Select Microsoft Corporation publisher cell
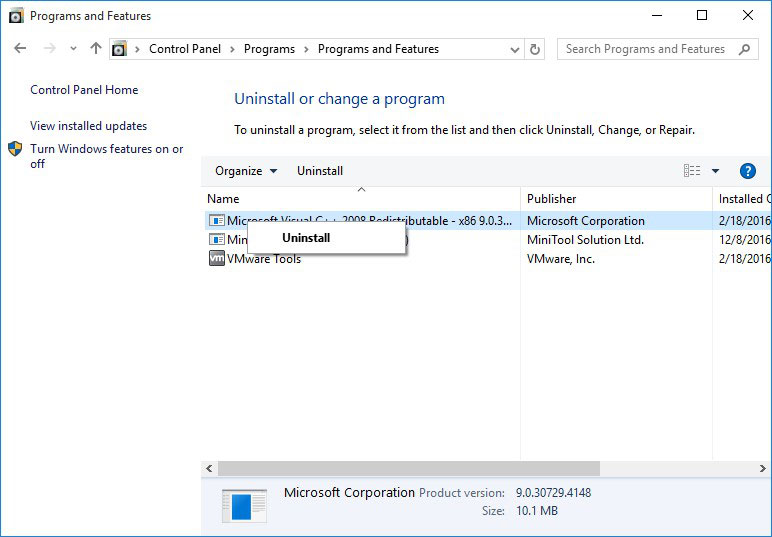Viewport: 772px width, 537px height. 586,221
